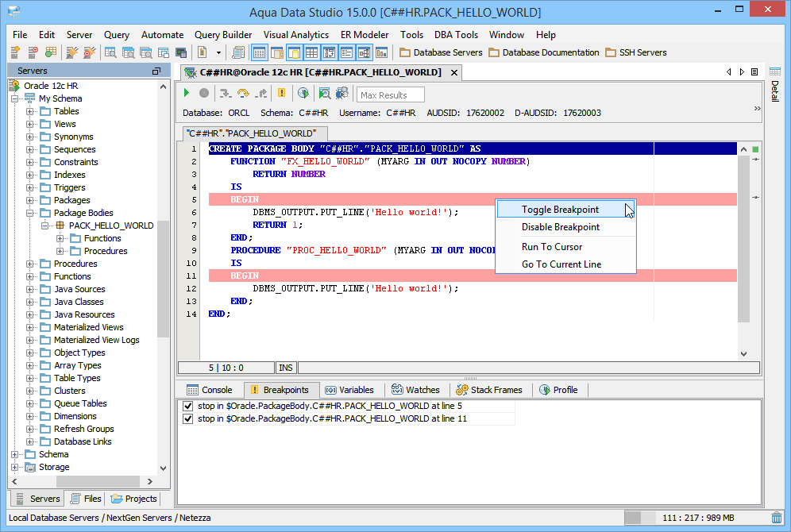This screenshot has height=532, width=791.
Task: Click the Step Out debug icon
Action: point(261,94)
